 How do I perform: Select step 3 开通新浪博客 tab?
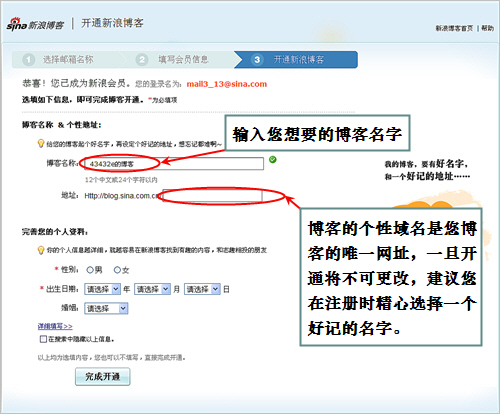[x=296, y=60]
